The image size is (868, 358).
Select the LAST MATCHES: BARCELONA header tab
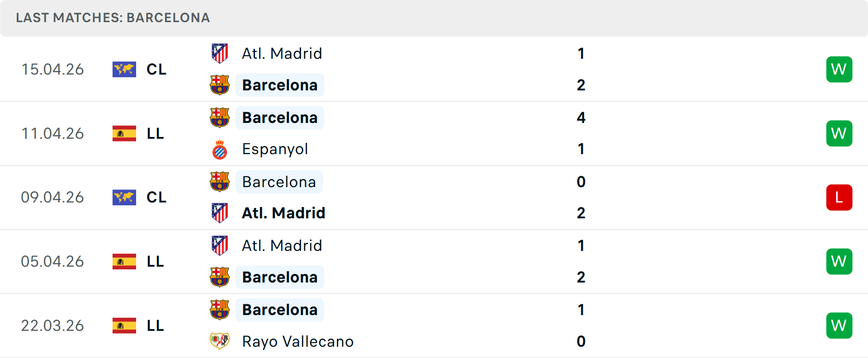pyautogui.click(x=113, y=18)
